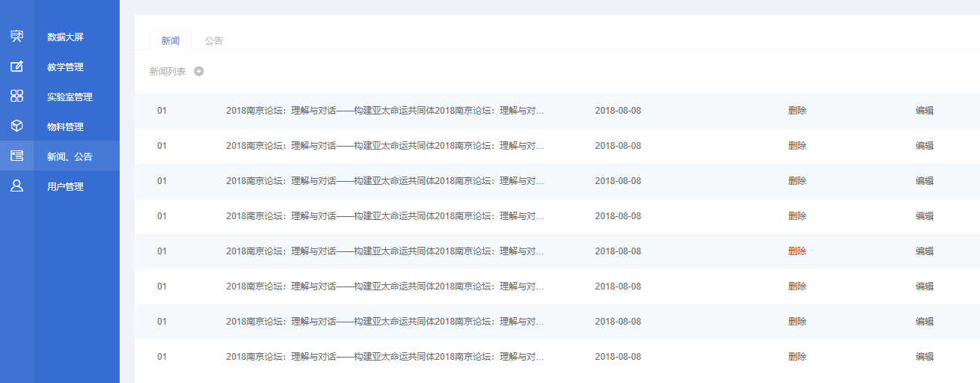This screenshot has height=383, width=980.
Task: Click the 新闻列表 heading text
Action: click(x=168, y=71)
